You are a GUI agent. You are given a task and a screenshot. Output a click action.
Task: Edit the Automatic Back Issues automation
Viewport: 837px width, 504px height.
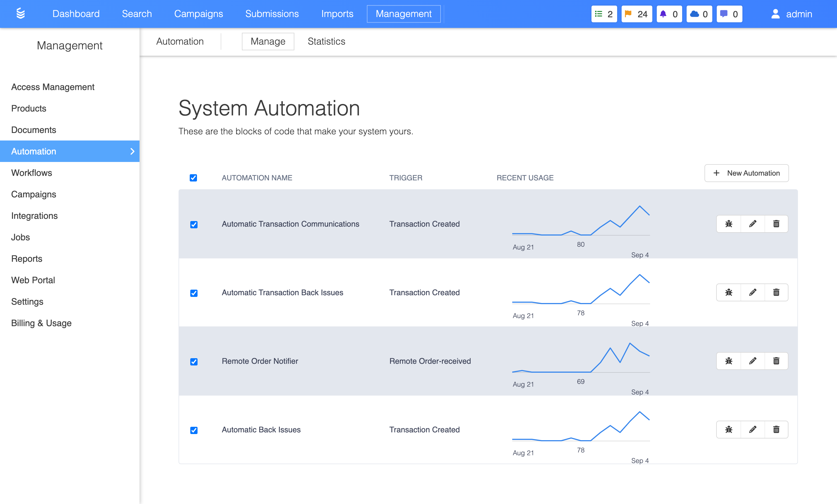click(x=752, y=429)
